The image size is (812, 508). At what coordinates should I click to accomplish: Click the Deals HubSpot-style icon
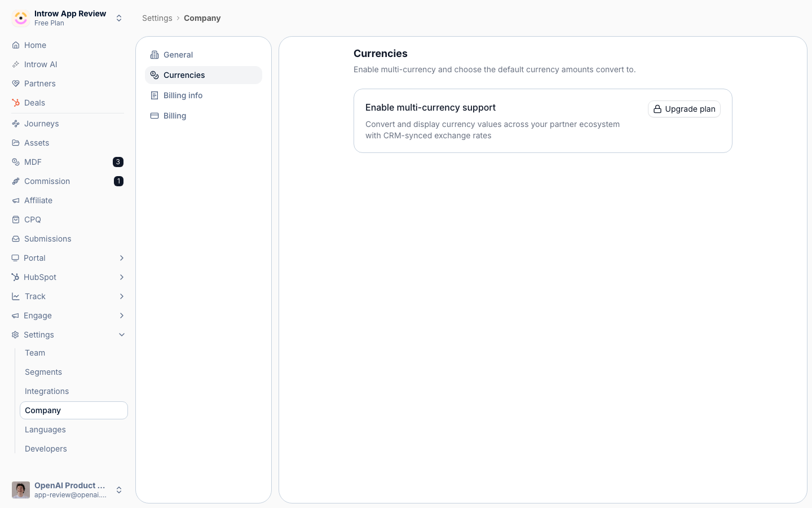(16, 103)
